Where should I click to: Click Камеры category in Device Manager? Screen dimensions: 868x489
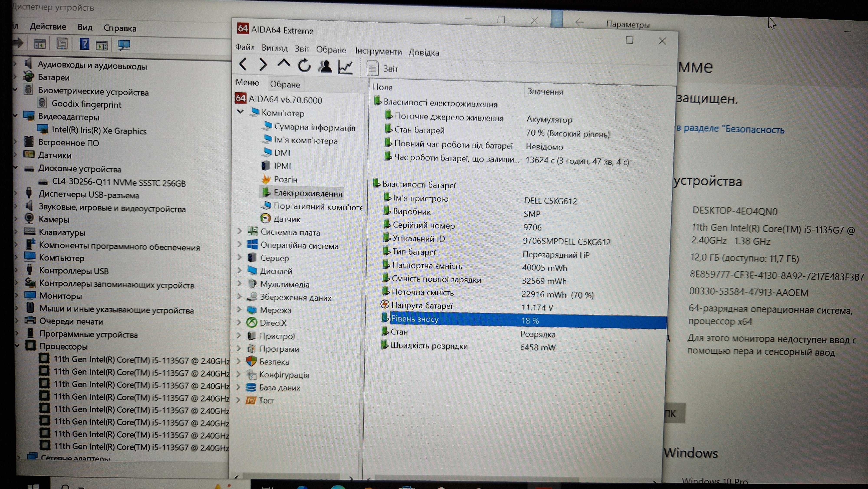tap(54, 219)
